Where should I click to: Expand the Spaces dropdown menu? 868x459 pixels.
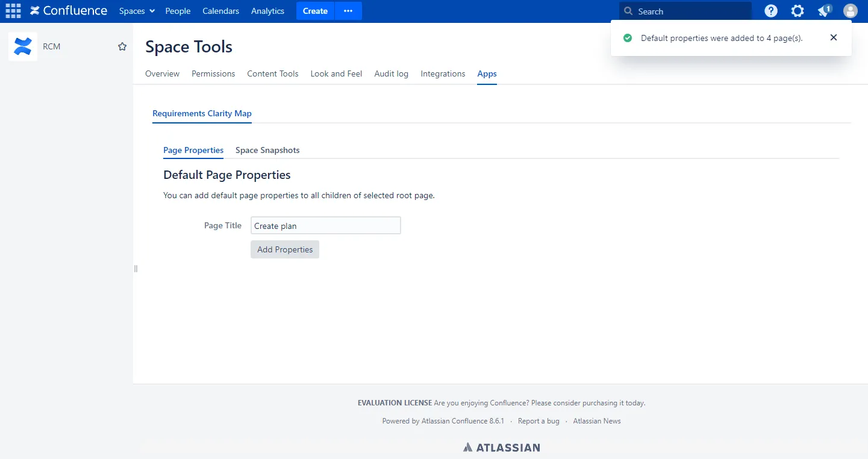coord(137,11)
